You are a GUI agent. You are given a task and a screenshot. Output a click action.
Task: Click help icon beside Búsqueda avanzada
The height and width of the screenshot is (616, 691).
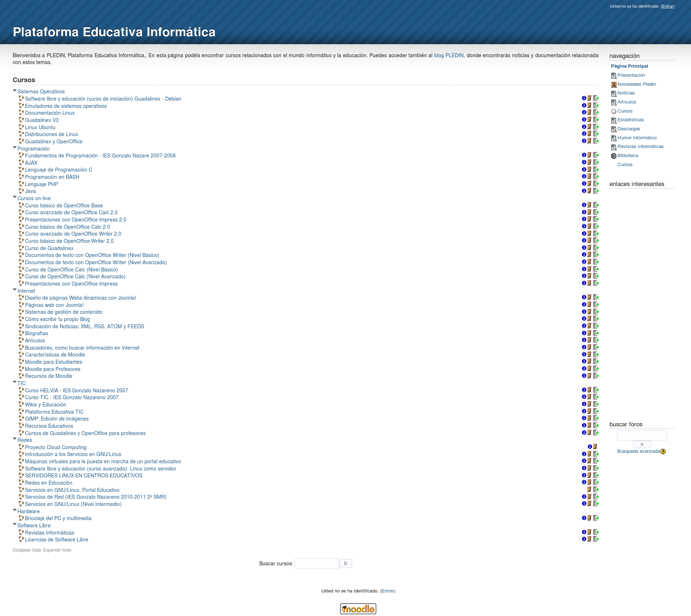tap(663, 452)
